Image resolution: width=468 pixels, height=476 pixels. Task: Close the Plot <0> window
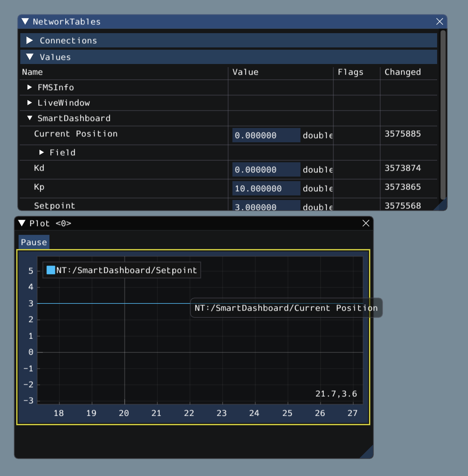366,223
